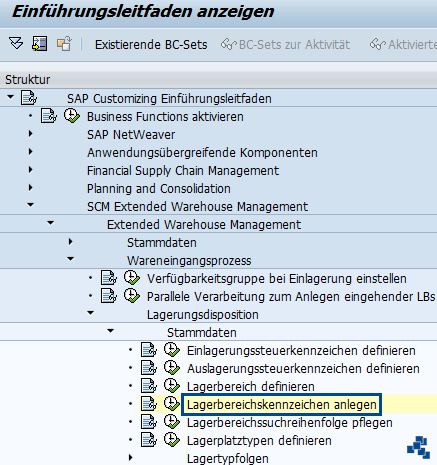Execute Parallele Verarbeitung zum Anlegen activity

coord(132,296)
